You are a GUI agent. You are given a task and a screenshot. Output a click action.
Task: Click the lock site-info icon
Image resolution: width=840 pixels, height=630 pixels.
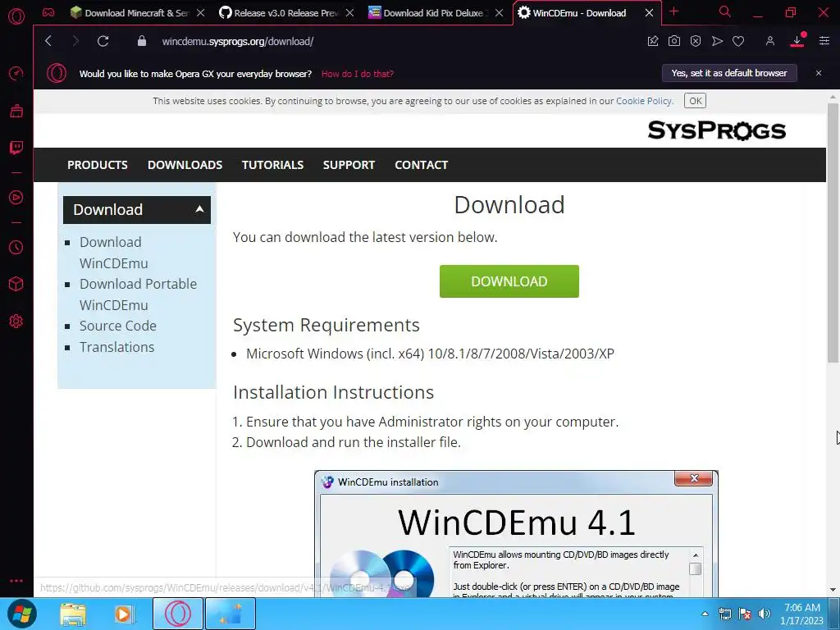[141, 41]
